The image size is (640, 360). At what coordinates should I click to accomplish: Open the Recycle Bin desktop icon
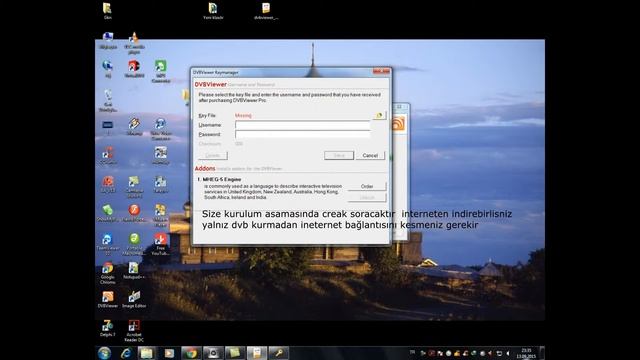coord(108,100)
